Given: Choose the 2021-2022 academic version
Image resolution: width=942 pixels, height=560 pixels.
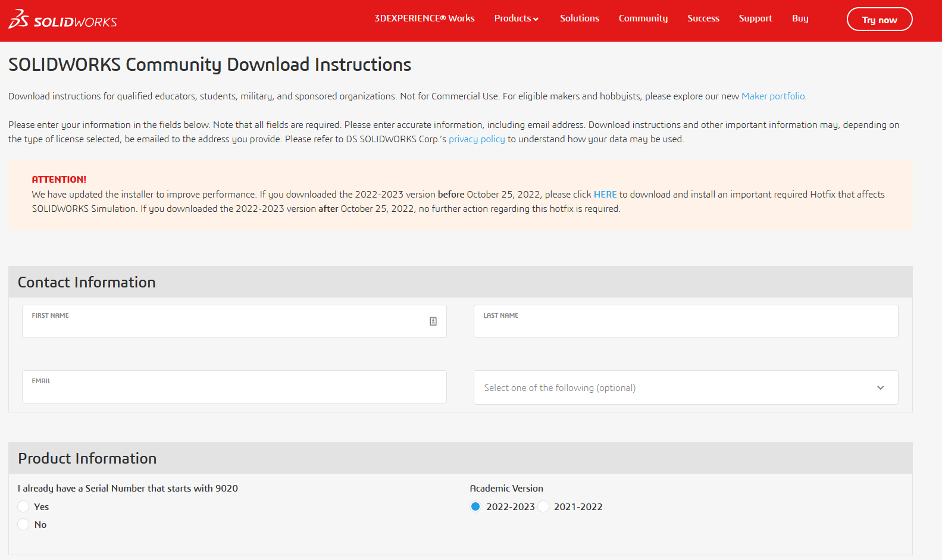Looking at the screenshot, I should pyautogui.click(x=543, y=506).
